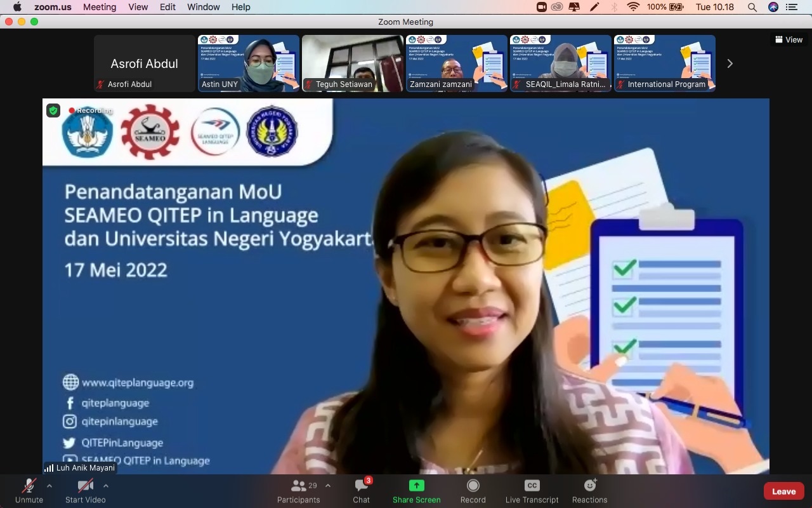Change layout using View button
This screenshot has height=508, width=812.
pos(789,39)
